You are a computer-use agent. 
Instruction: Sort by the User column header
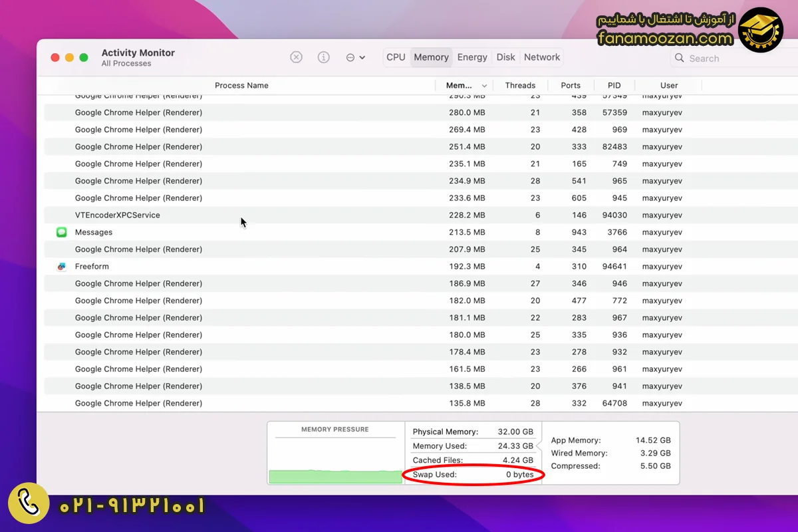(669, 85)
